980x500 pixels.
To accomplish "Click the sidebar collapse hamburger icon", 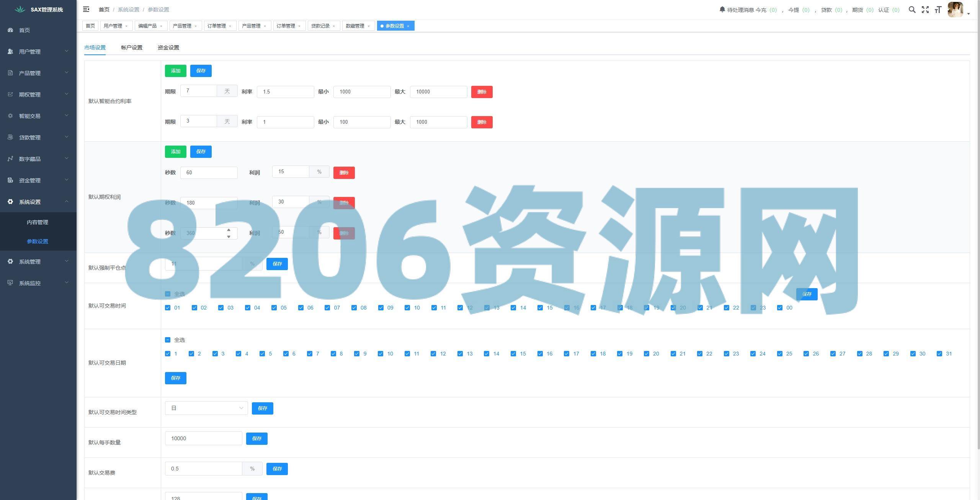I will tap(86, 9).
